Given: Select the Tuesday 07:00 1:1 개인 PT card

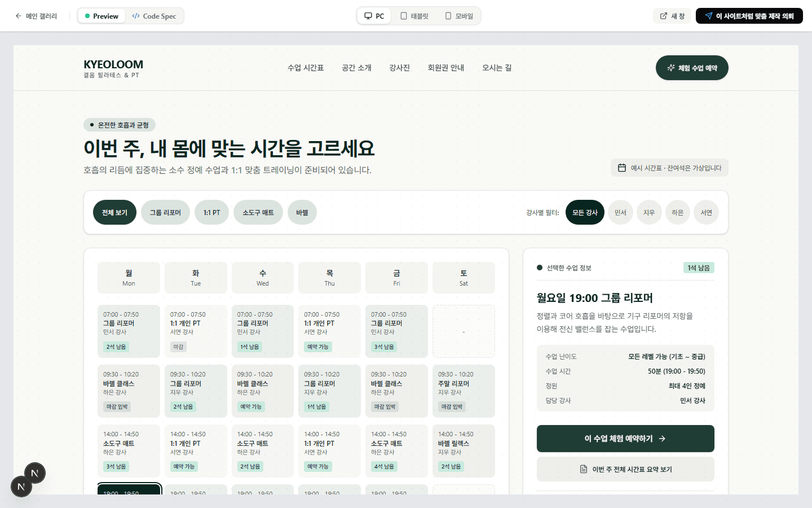Looking at the screenshot, I should pos(196,331).
